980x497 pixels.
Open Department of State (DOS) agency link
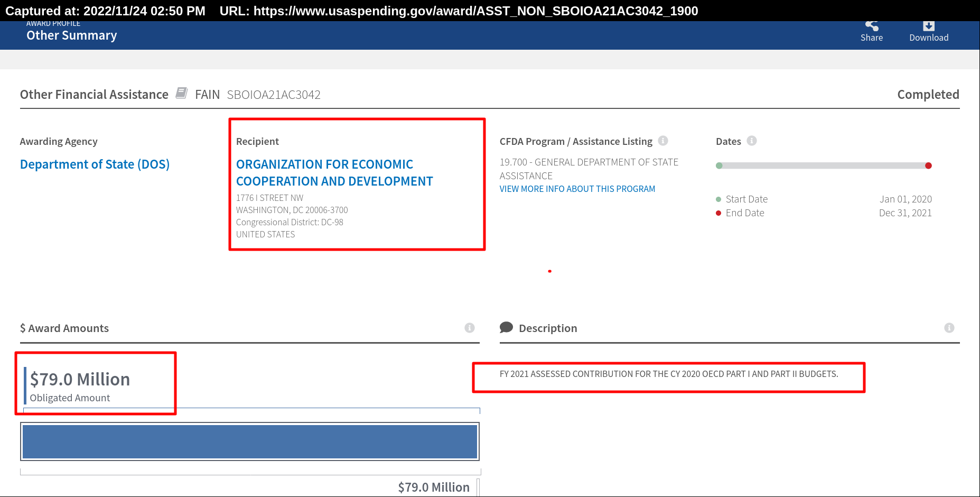point(95,164)
